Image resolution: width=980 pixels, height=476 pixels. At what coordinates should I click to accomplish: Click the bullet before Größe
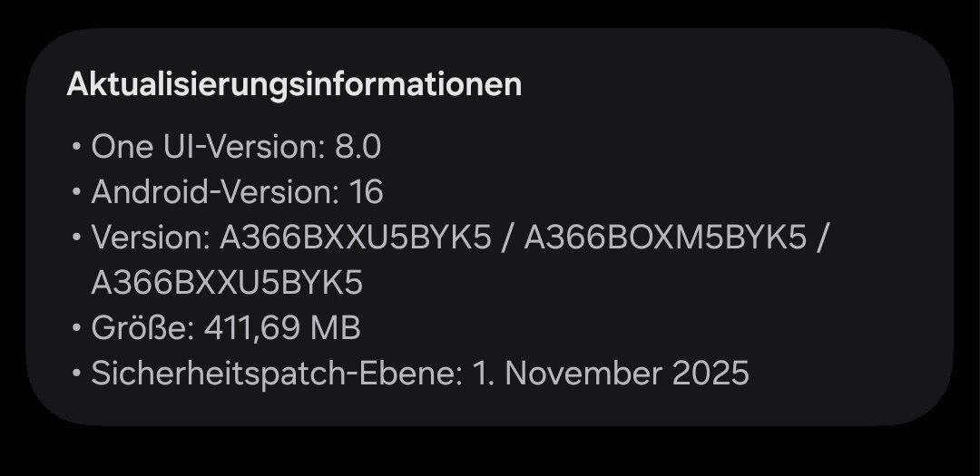(76, 329)
